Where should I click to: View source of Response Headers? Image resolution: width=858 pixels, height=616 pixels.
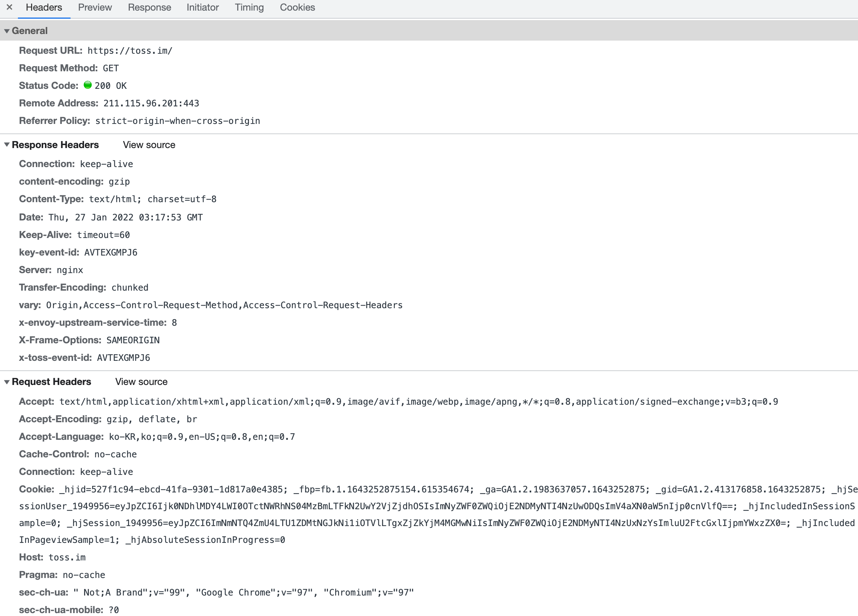149,145
